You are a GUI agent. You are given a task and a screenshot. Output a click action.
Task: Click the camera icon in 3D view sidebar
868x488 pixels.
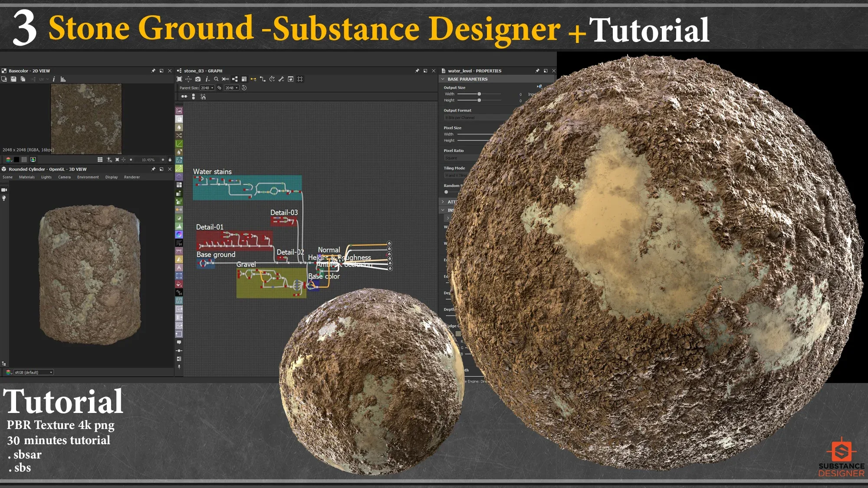(4, 190)
